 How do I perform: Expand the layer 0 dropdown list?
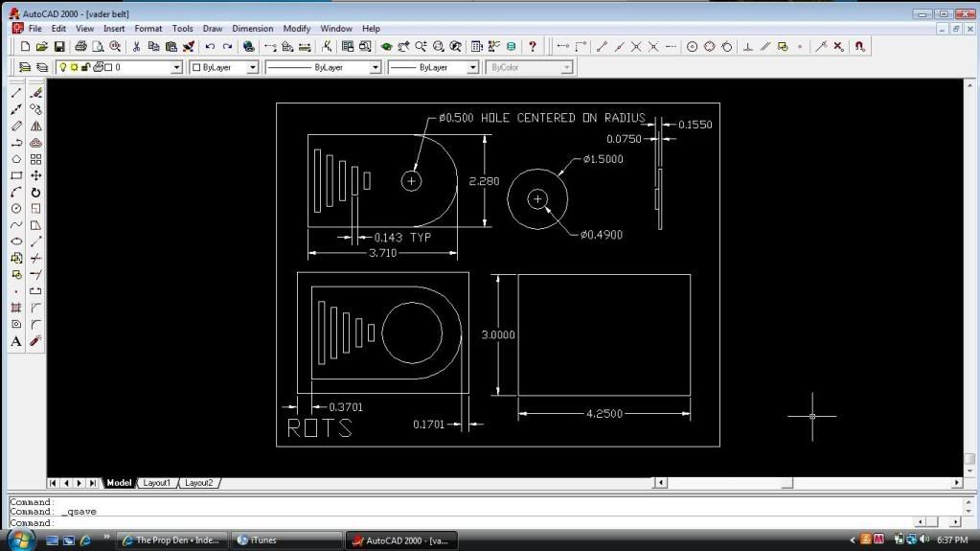point(176,67)
